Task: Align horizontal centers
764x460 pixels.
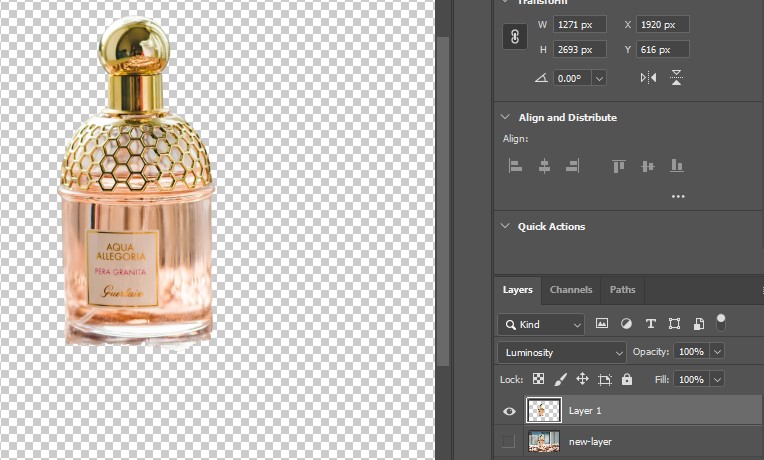Action: coord(544,166)
